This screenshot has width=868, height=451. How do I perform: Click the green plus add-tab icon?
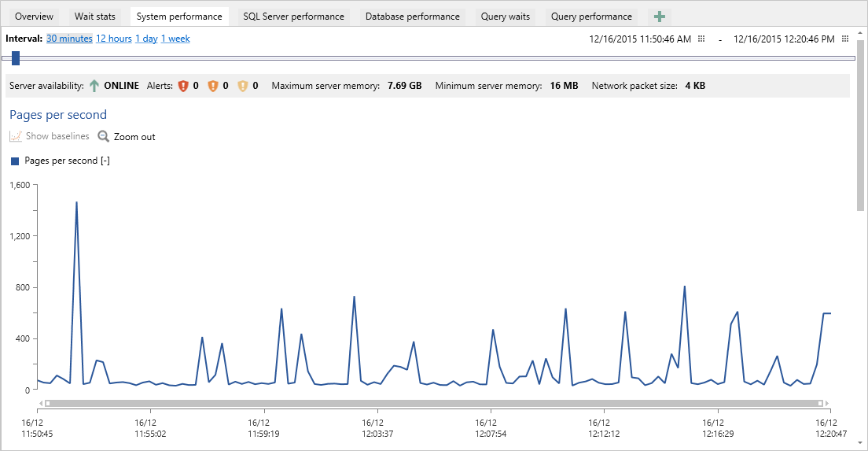click(x=659, y=17)
